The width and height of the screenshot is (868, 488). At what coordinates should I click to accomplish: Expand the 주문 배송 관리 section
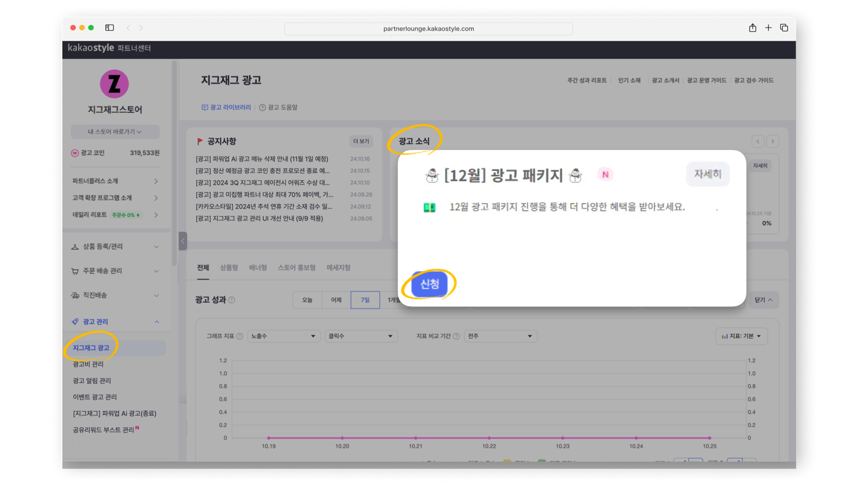point(115,271)
